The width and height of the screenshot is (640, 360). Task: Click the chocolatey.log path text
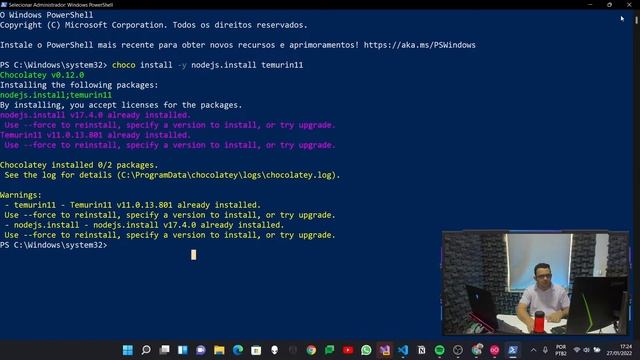coord(227,175)
